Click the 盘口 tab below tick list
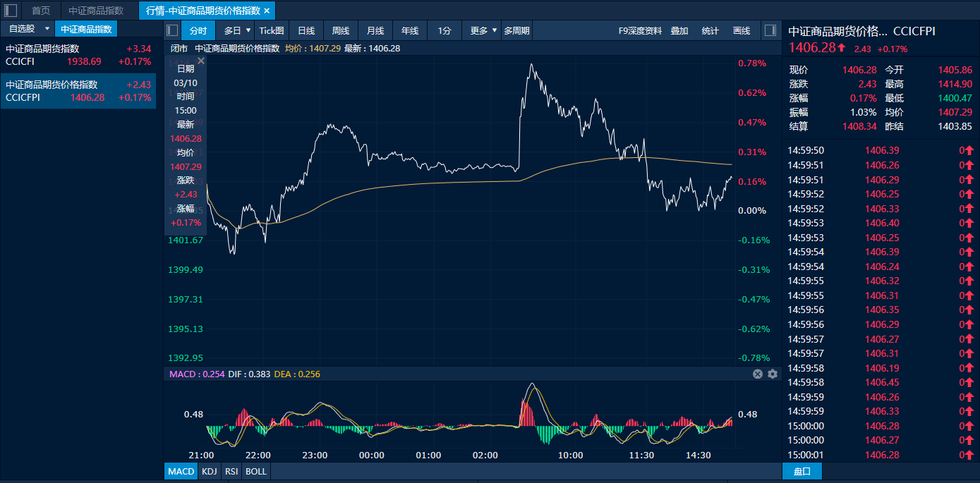The height and width of the screenshot is (483, 980). [x=802, y=471]
